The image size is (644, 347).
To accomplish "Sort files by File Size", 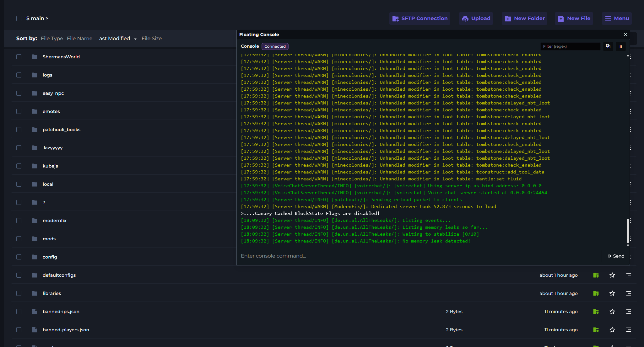I will [151, 39].
